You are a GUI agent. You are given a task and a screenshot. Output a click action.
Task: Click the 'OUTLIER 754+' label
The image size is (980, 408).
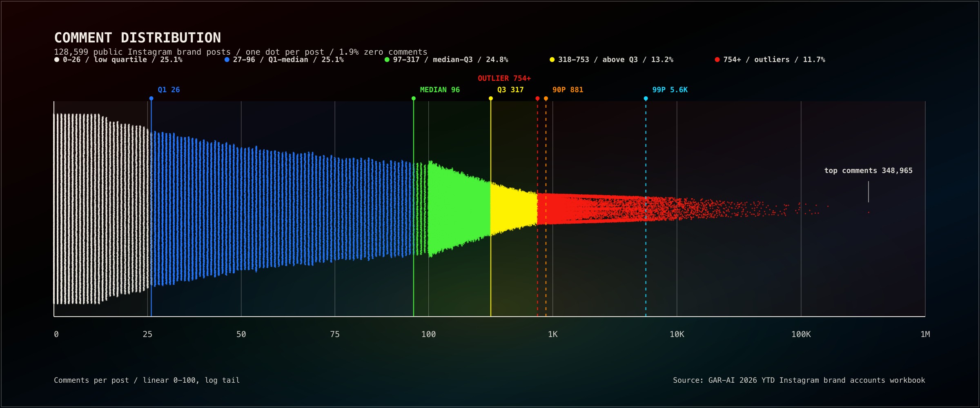click(x=504, y=78)
